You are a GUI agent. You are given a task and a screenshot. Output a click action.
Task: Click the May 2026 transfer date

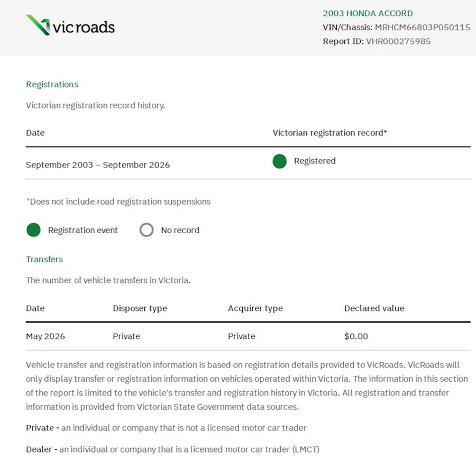point(45,336)
